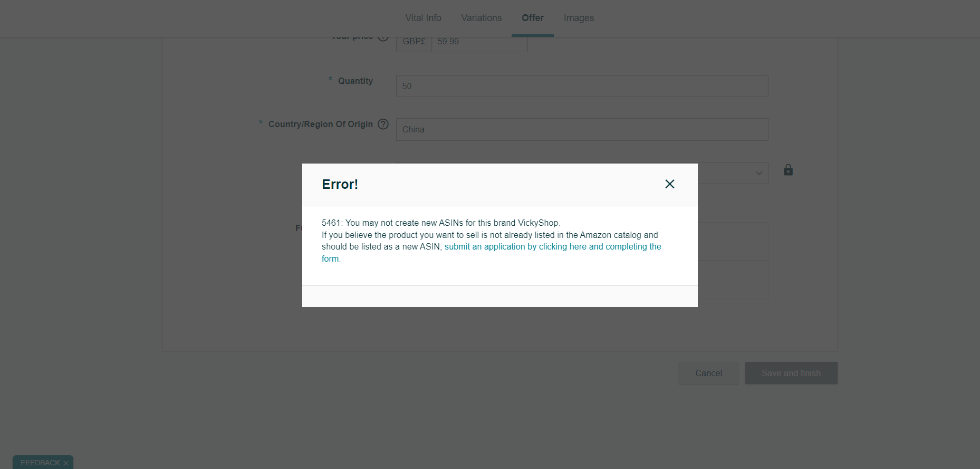This screenshot has width=980, height=469.
Task: Click the Quantity field label
Action: [355, 81]
